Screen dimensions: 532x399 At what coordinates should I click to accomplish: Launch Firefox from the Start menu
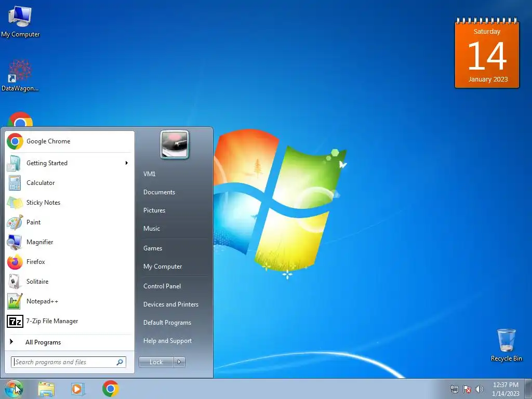coord(69,262)
